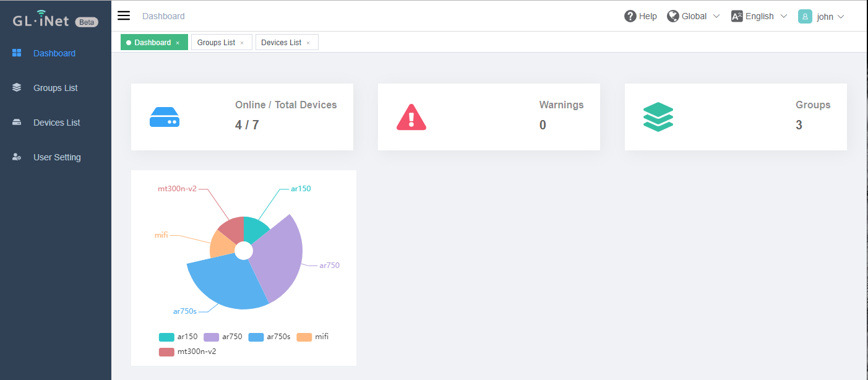Click the teal ar150 pie slice
This screenshot has width=868, height=380.
pos(255,231)
